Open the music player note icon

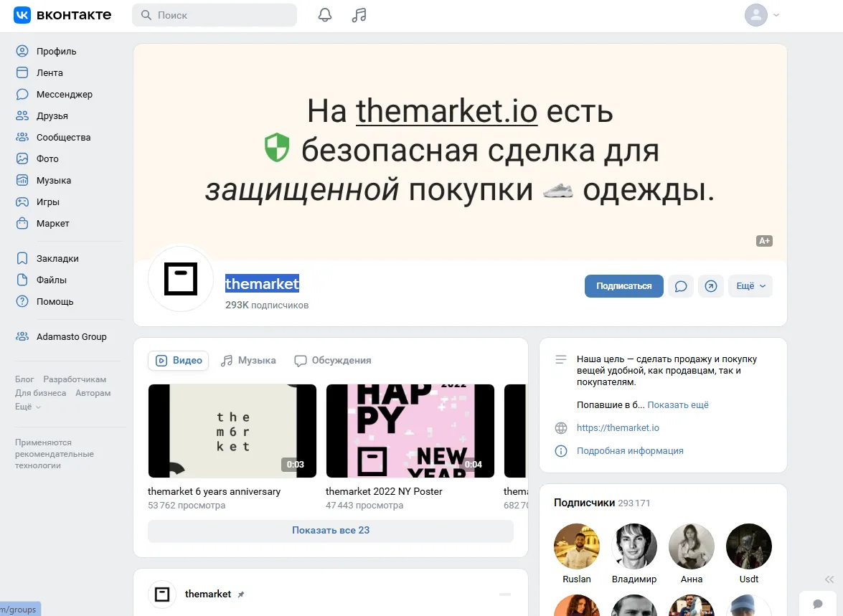click(x=359, y=15)
